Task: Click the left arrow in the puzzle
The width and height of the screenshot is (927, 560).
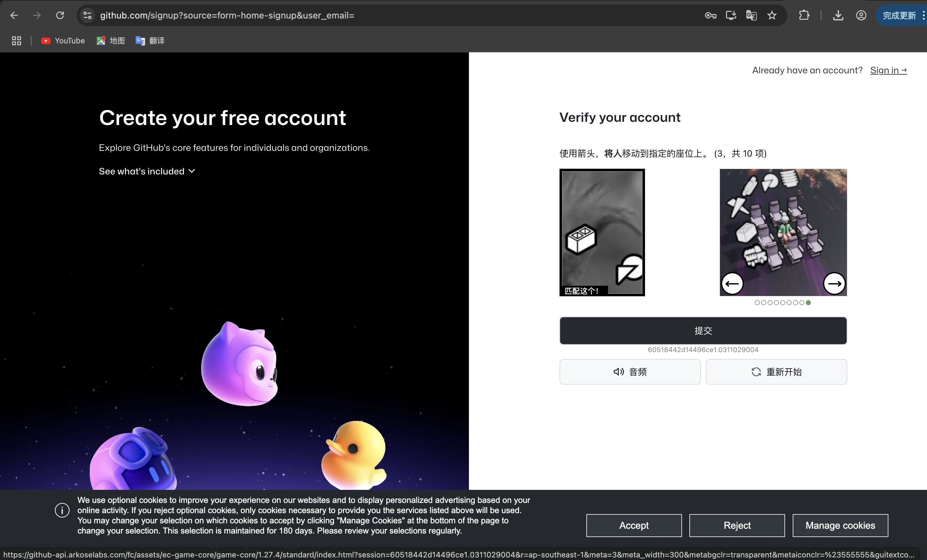Action: pyautogui.click(x=732, y=284)
